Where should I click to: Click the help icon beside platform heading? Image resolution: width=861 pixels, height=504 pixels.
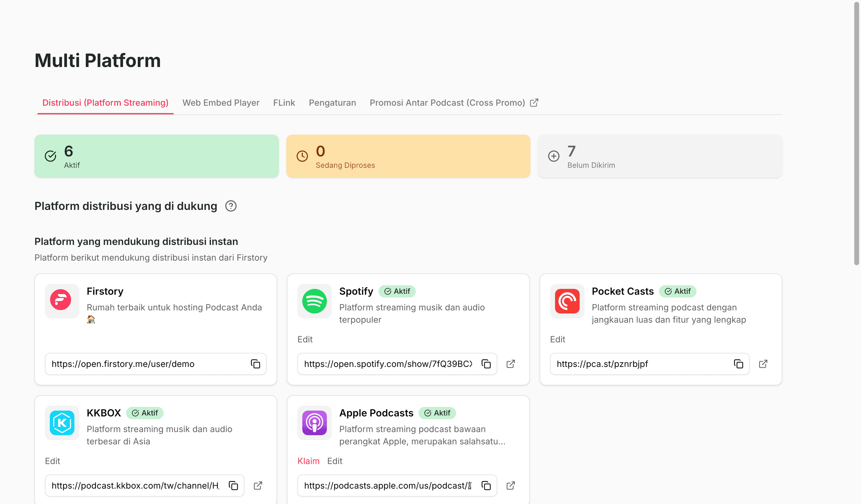coord(231,206)
